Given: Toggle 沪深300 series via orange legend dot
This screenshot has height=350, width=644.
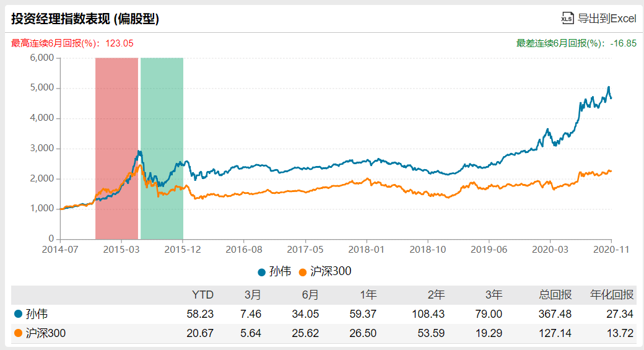Looking at the screenshot, I should click(x=303, y=272).
